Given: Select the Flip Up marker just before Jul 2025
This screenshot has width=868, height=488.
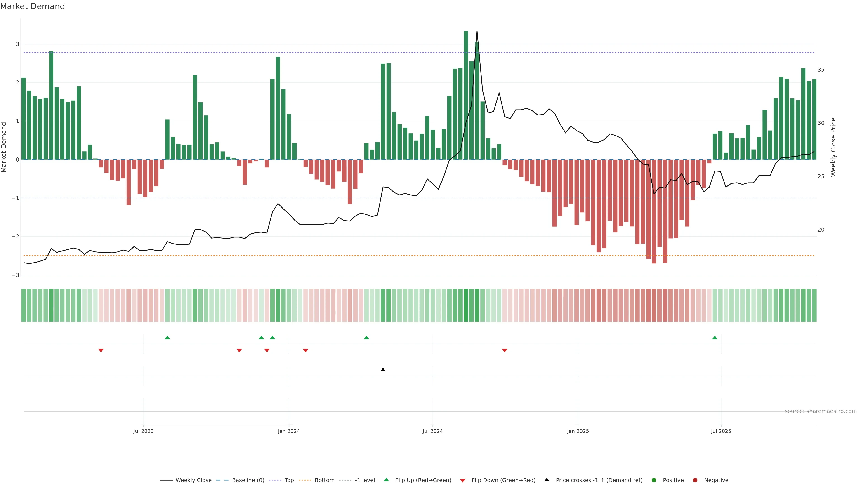Looking at the screenshot, I should (x=715, y=338).
